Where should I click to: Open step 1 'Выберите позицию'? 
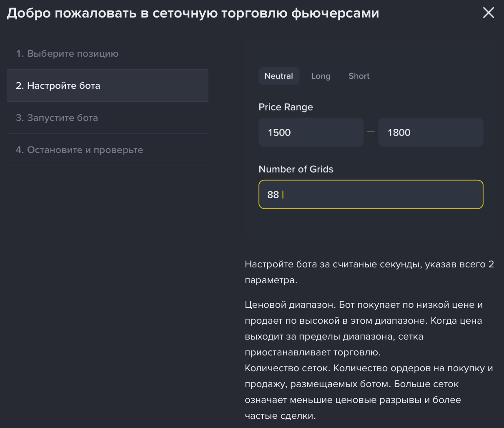[x=67, y=53]
